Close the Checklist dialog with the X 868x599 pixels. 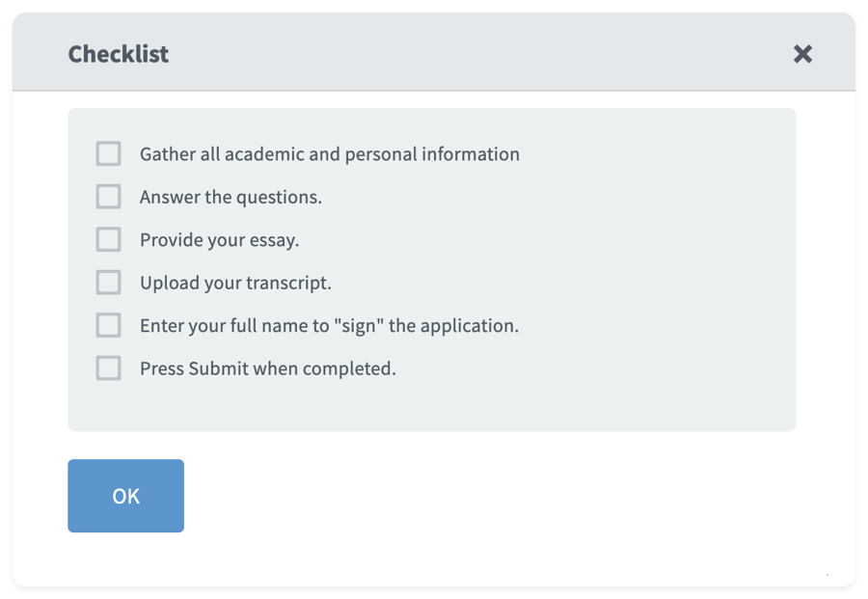802,54
